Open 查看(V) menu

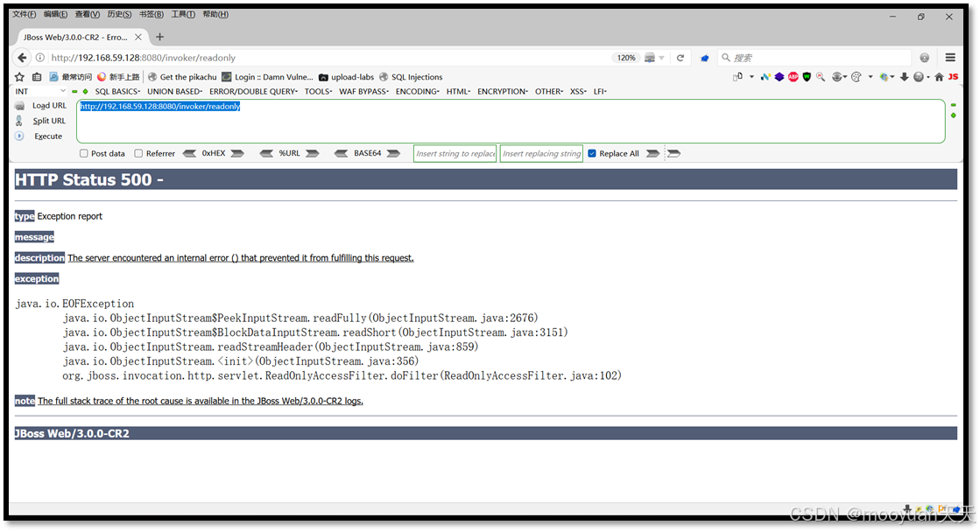click(x=88, y=14)
